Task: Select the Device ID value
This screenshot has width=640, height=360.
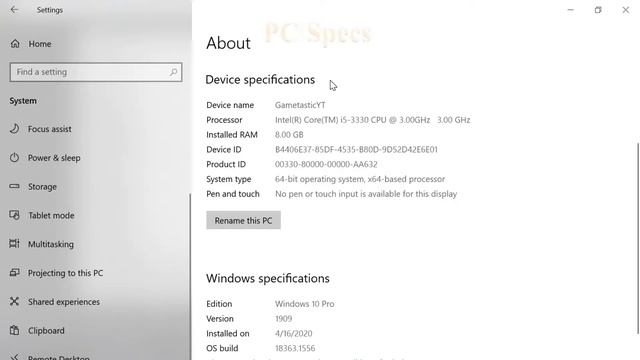Action: [356, 149]
